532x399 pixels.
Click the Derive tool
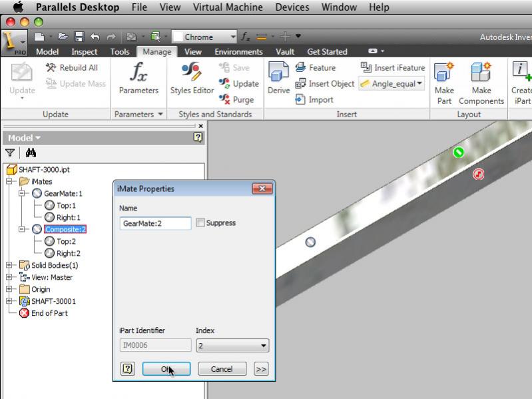point(279,79)
